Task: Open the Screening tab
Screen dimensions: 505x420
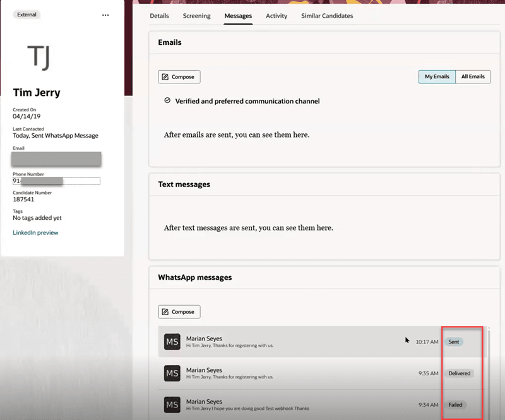Action: [196, 16]
